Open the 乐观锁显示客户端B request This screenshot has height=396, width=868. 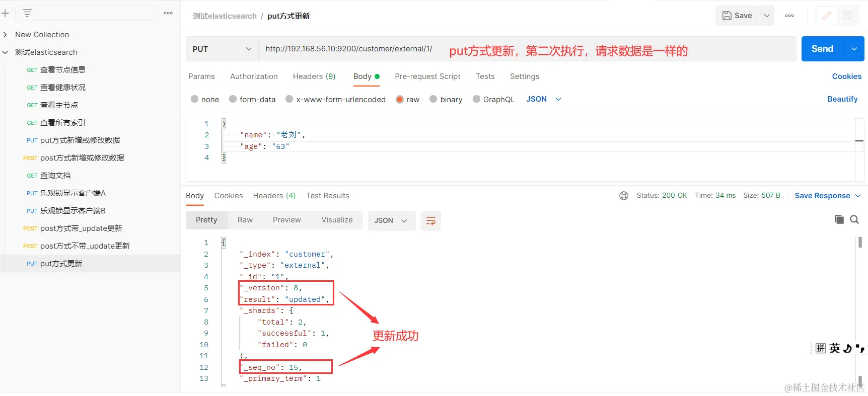click(73, 211)
